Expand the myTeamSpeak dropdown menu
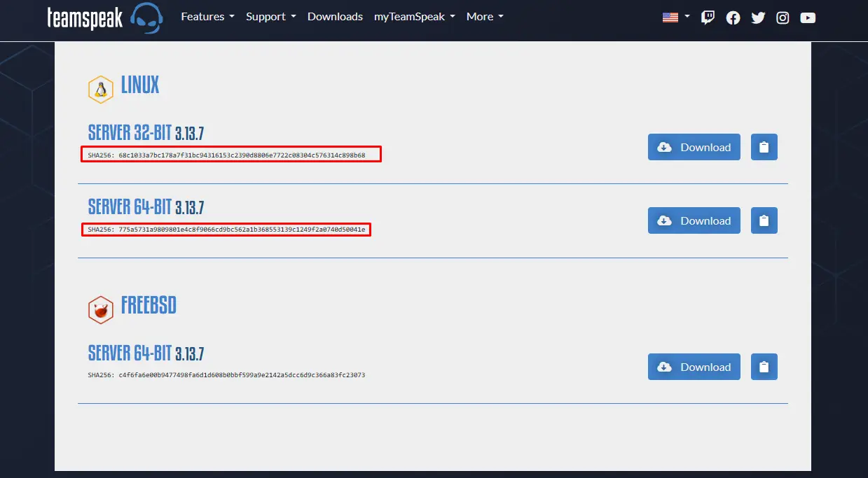This screenshot has height=478, width=868. 414,17
